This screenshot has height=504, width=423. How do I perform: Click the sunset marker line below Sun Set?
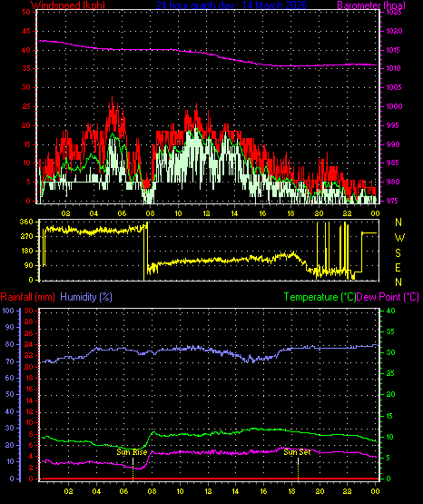point(298,469)
